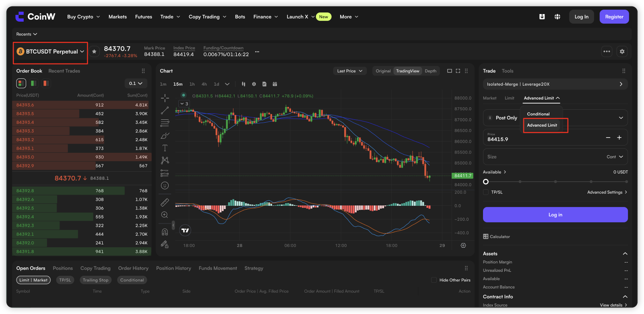Screen dimensions: 644x314
Task: Select the crosshair cursor chart tool
Action: [x=165, y=98]
